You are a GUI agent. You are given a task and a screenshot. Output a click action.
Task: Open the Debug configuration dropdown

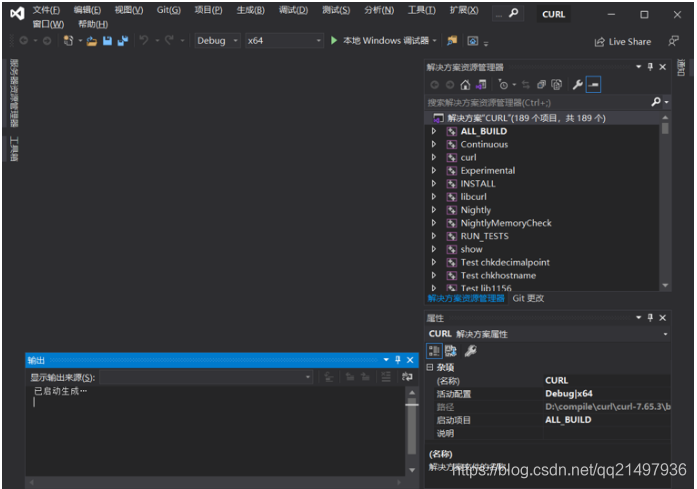217,40
